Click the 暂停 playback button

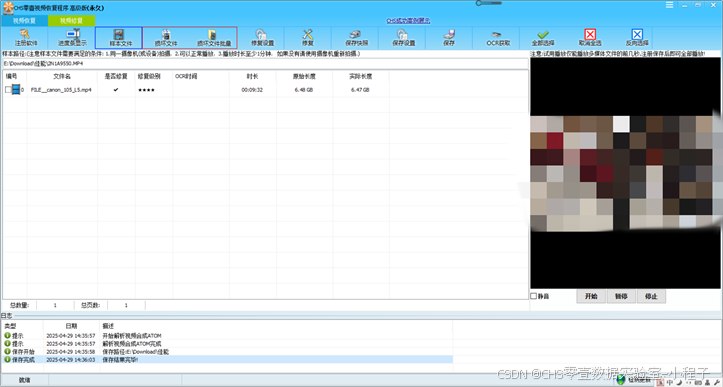click(x=621, y=296)
